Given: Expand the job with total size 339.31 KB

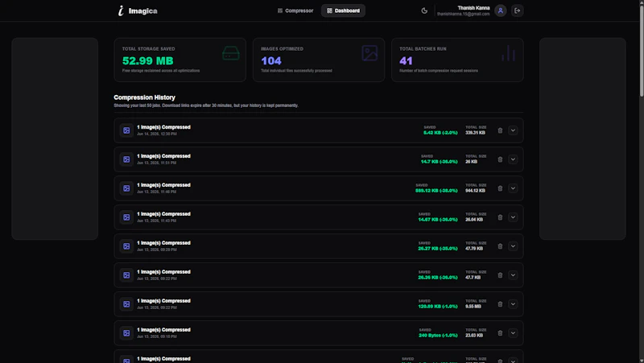Looking at the screenshot, I should pyautogui.click(x=513, y=130).
